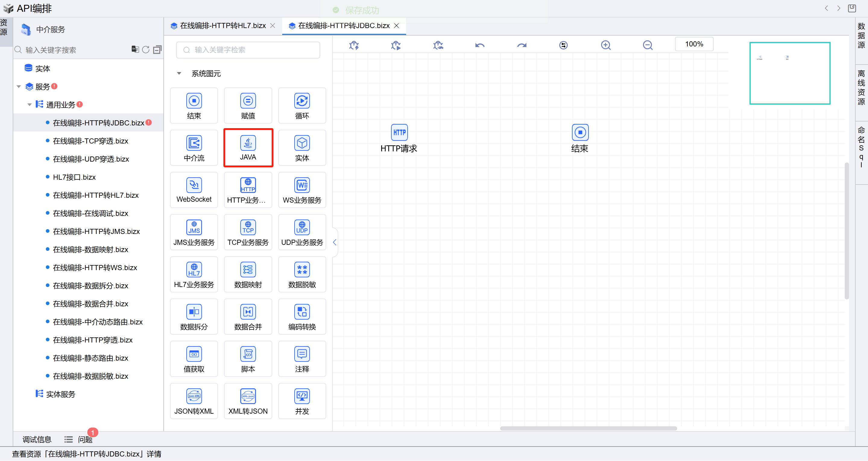Viewport: 868px width, 461px height.
Task: Open the 数据源 side panel
Action: tap(861, 35)
